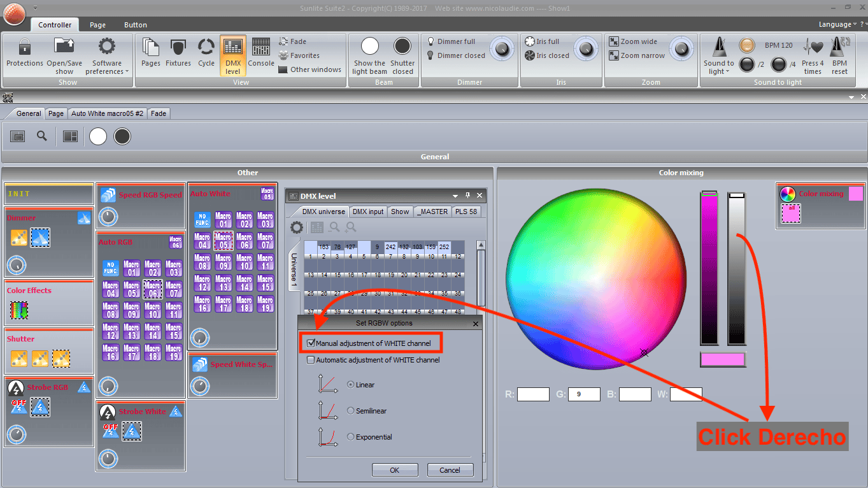Open the Fixtures view icon
The image size is (868, 488).
coord(178,47)
